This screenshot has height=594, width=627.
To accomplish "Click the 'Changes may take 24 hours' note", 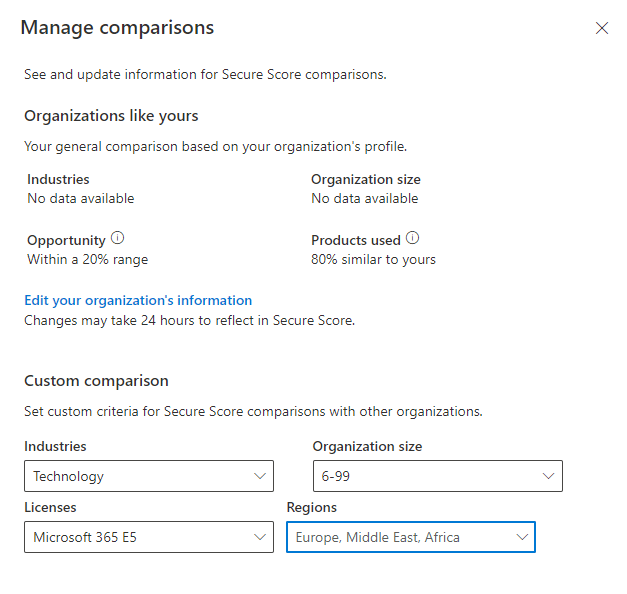I will (x=189, y=320).
